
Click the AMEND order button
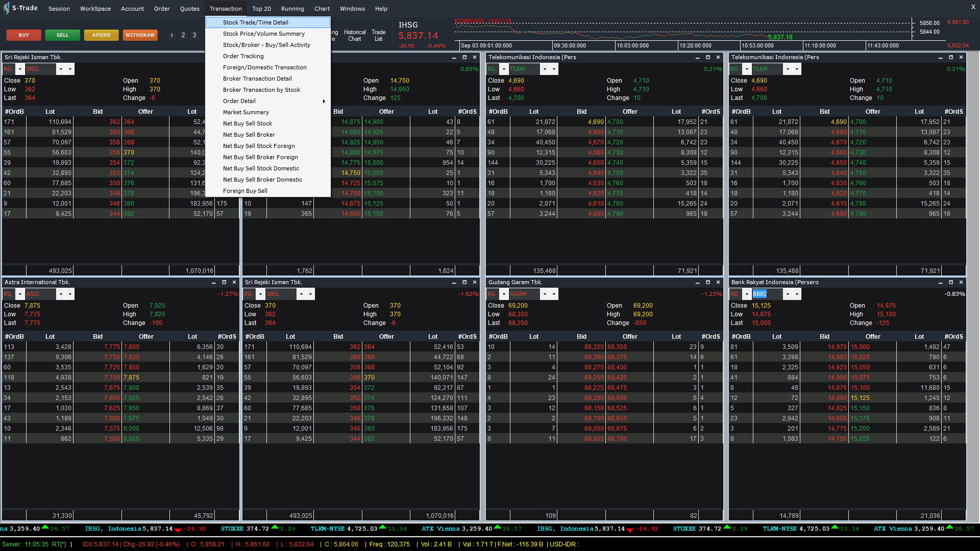(101, 35)
